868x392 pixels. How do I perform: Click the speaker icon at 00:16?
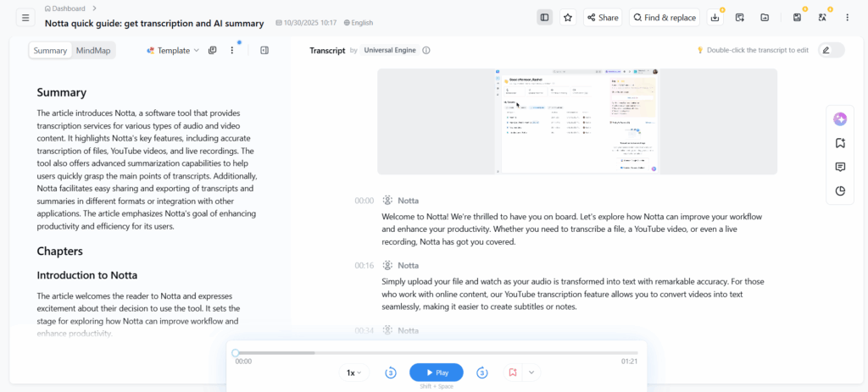(387, 265)
